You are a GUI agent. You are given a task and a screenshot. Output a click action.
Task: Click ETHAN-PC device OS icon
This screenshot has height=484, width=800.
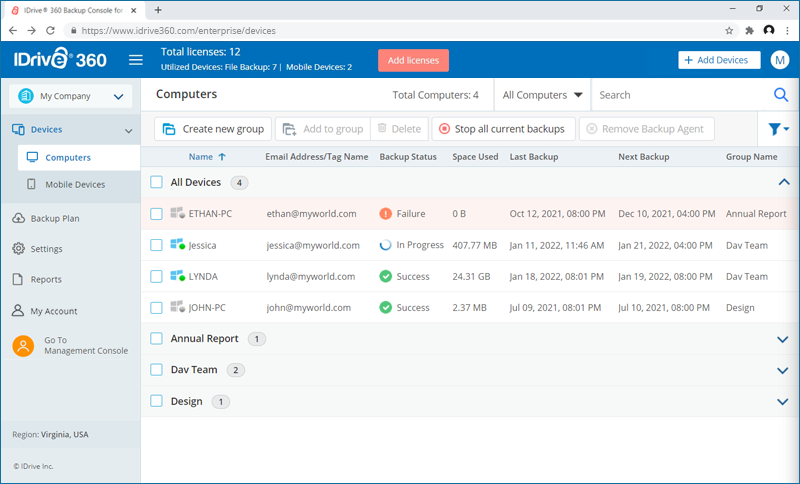(178, 213)
